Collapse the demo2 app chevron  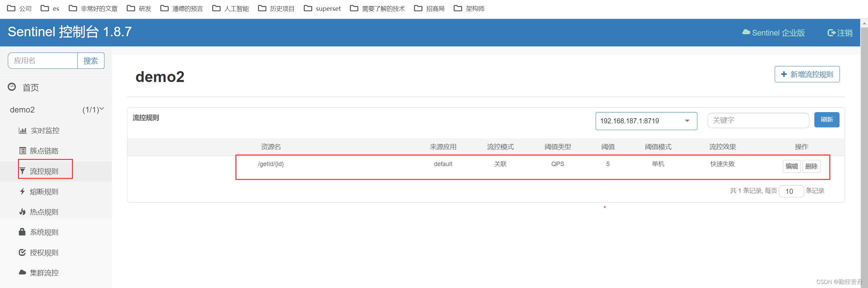(101, 109)
